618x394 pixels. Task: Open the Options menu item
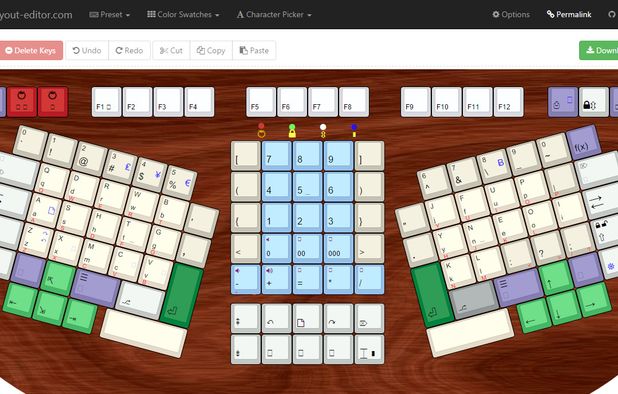511,15
